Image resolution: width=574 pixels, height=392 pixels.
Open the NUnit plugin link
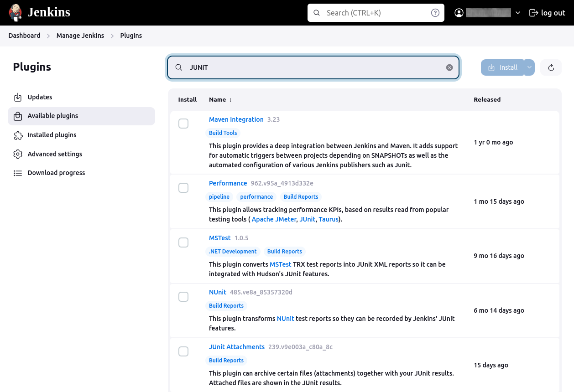pyautogui.click(x=218, y=292)
